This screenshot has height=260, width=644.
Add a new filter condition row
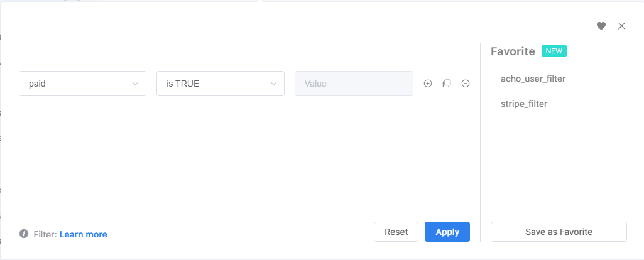(428, 84)
